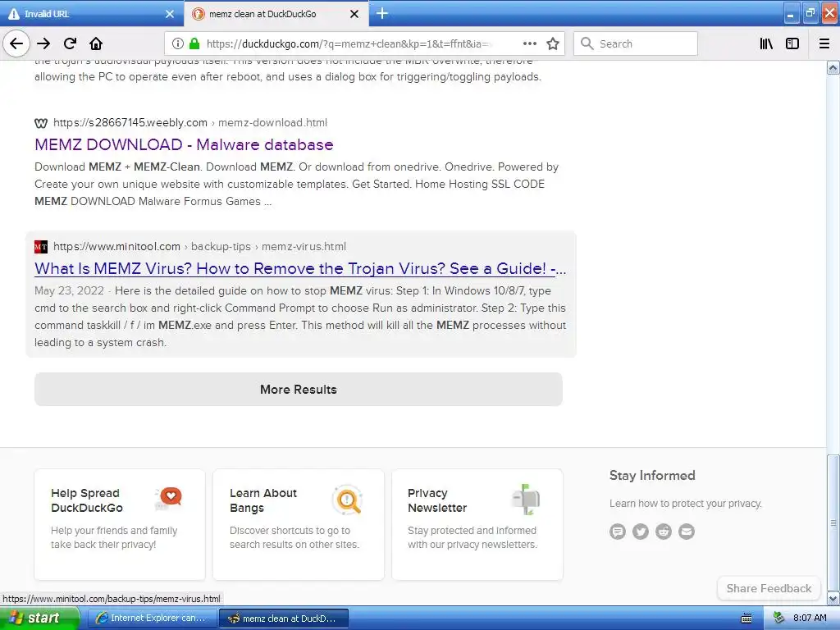Click the page scrollbar down arrow

click(x=833, y=598)
